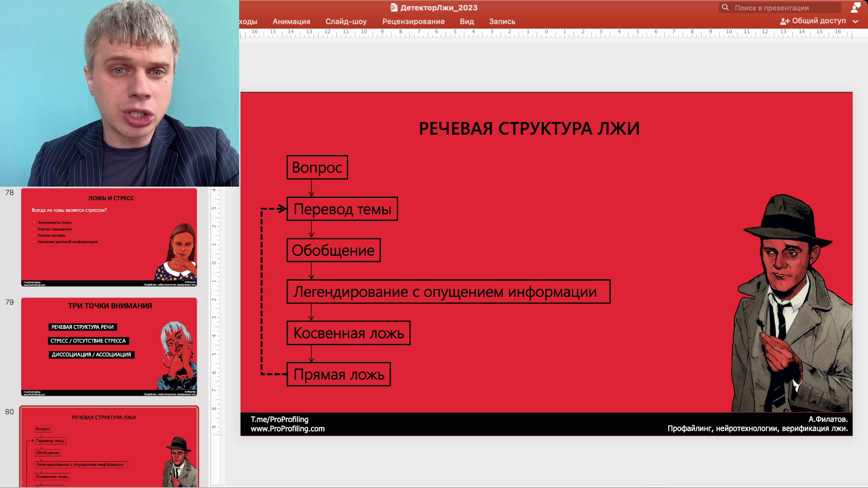Select the Вопрос text box on the slide
The image size is (868, 488).
tap(316, 167)
